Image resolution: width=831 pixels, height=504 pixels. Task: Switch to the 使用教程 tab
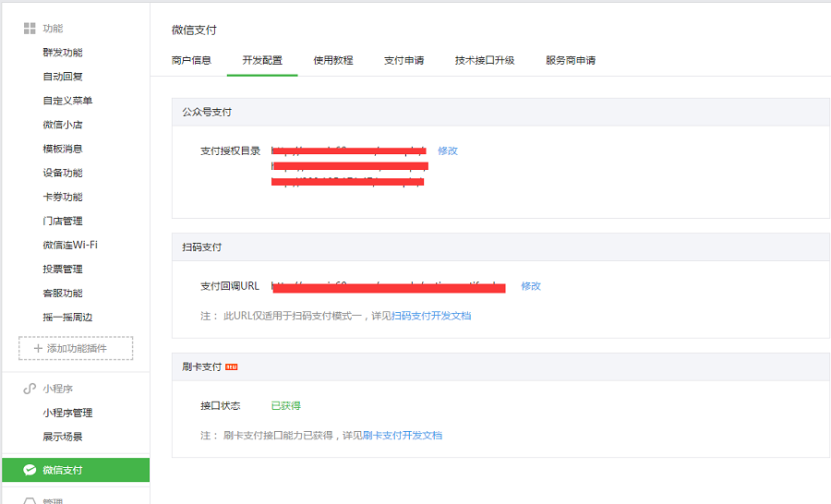(332, 60)
